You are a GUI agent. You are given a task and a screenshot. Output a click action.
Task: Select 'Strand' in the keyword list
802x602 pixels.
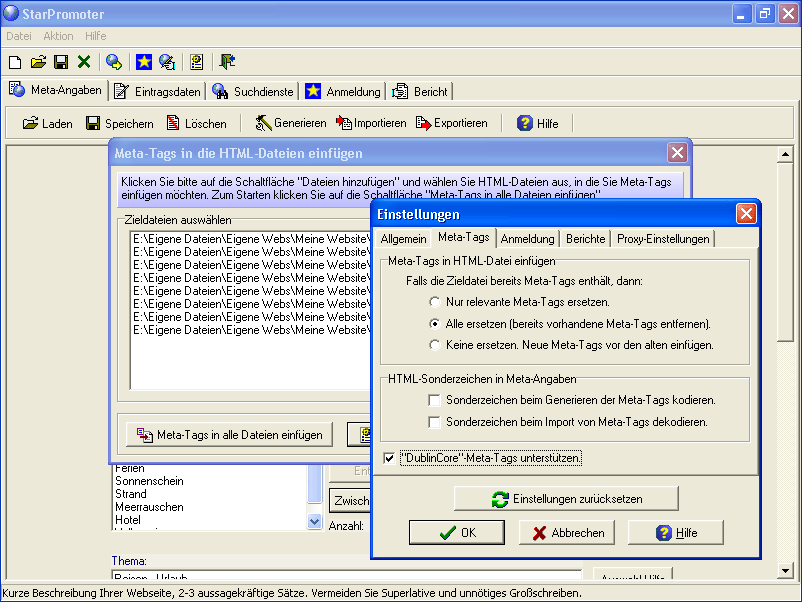tap(131, 494)
